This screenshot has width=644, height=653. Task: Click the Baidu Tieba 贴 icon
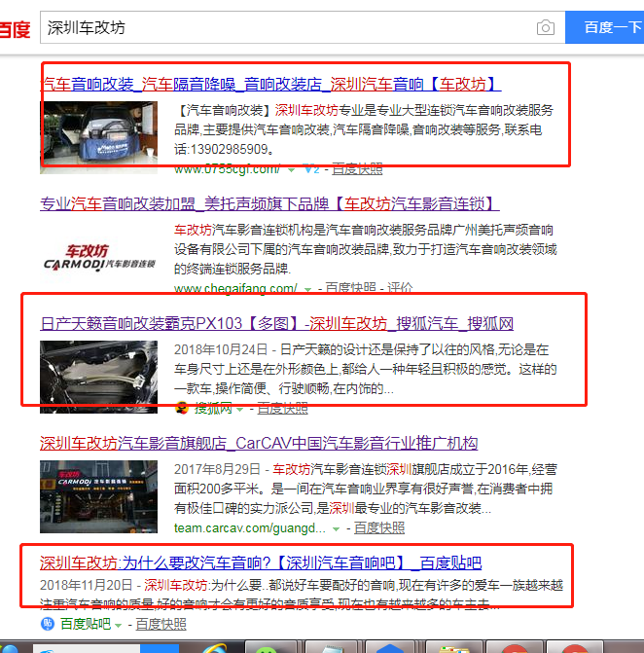tap(48, 624)
